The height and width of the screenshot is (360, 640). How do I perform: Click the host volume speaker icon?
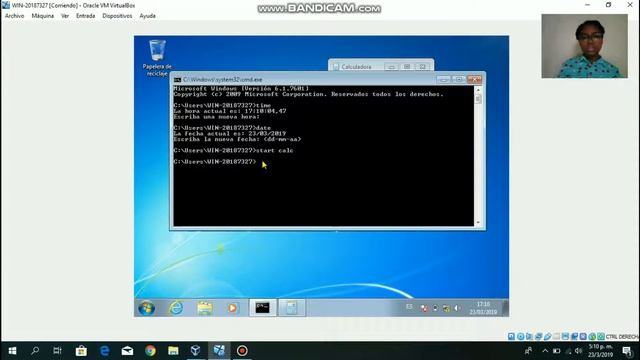point(579,351)
